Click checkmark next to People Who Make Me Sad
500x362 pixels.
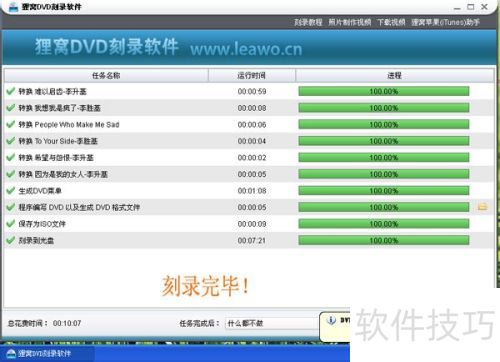[x=11, y=124]
